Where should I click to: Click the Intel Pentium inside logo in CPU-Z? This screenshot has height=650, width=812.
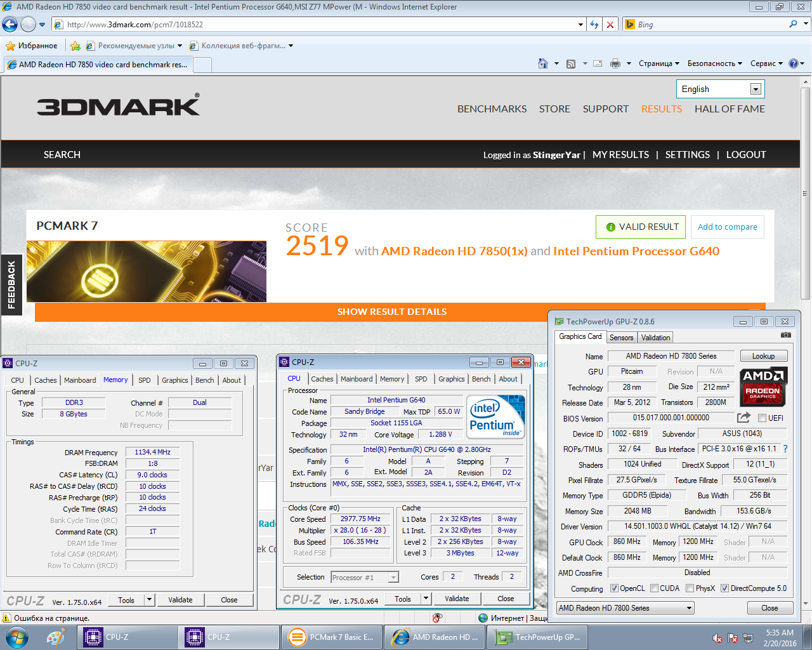496,416
